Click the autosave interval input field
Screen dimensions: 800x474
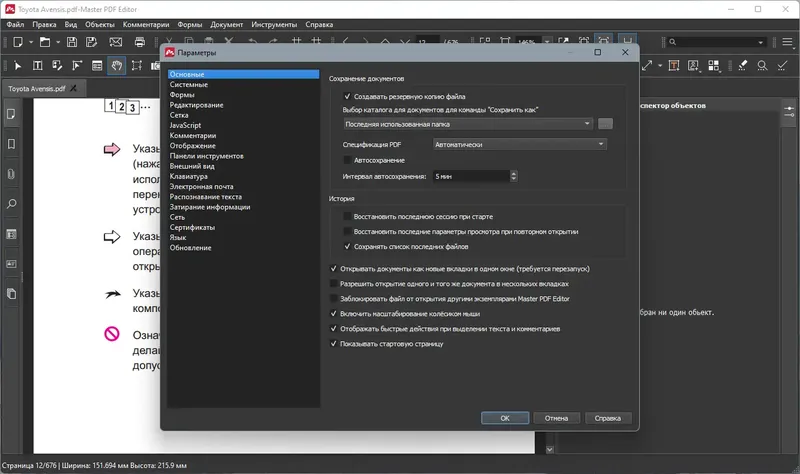point(471,176)
